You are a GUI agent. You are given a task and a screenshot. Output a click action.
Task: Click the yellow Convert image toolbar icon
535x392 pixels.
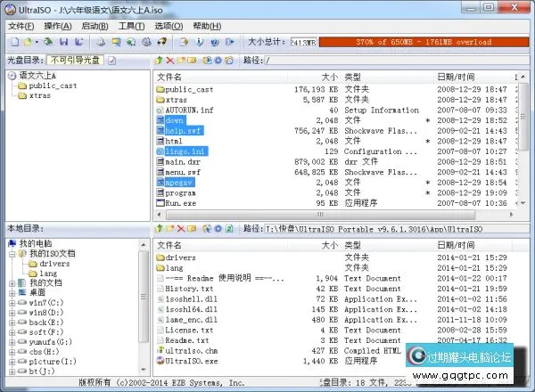click(x=116, y=42)
